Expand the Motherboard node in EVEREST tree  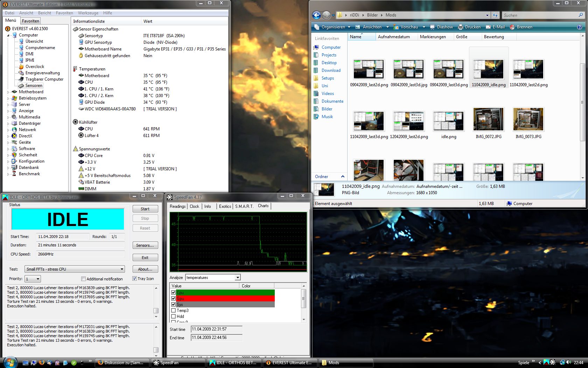[8, 92]
